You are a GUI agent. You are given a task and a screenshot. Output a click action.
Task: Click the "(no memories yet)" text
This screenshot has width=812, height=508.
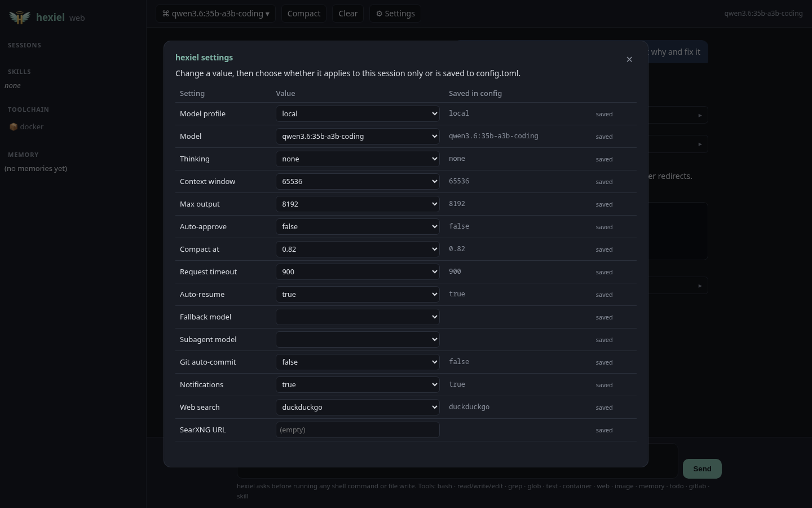(36, 169)
